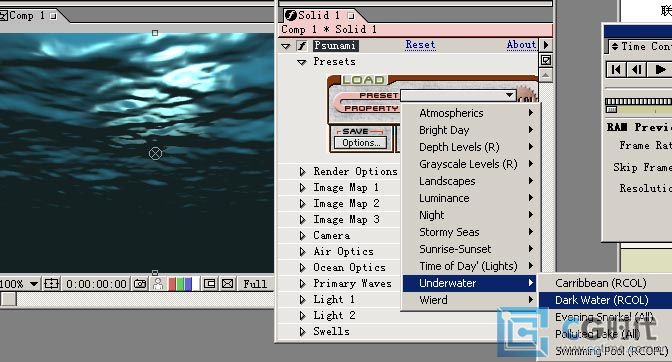
Task: Expand Image Map 1
Action: pos(303,188)
